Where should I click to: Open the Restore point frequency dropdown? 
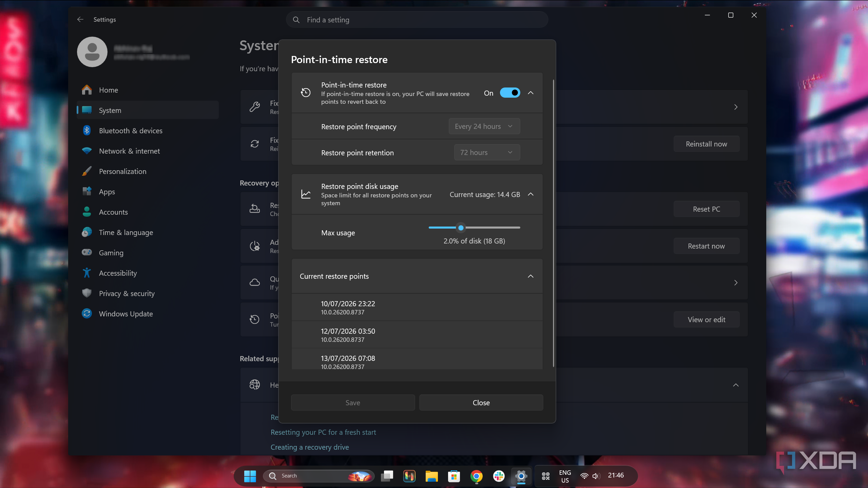pos(484,126)
